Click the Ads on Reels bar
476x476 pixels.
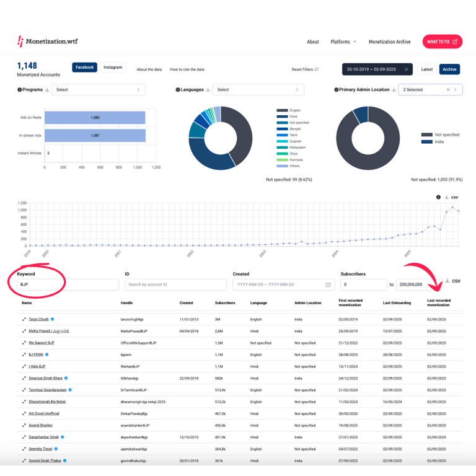95,118
